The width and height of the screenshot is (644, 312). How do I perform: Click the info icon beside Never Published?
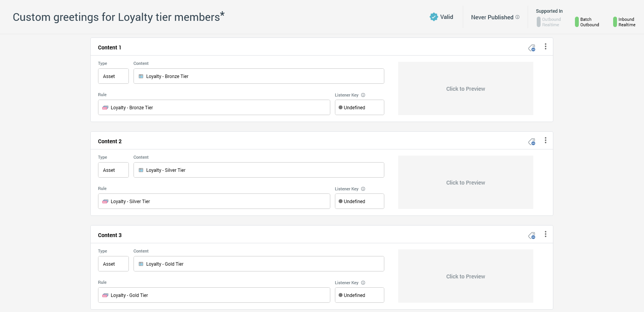(x=517, y=17)
